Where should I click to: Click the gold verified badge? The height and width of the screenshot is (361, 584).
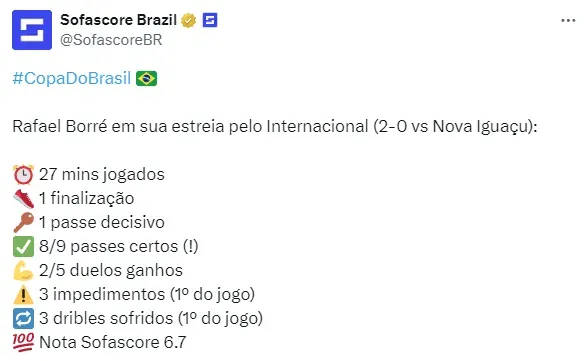(x=188, y=20)
